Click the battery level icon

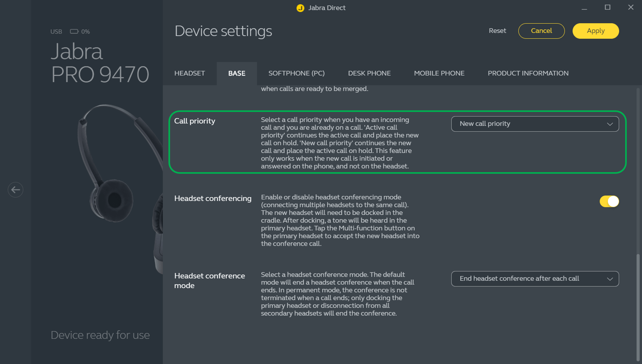(74, 31)
